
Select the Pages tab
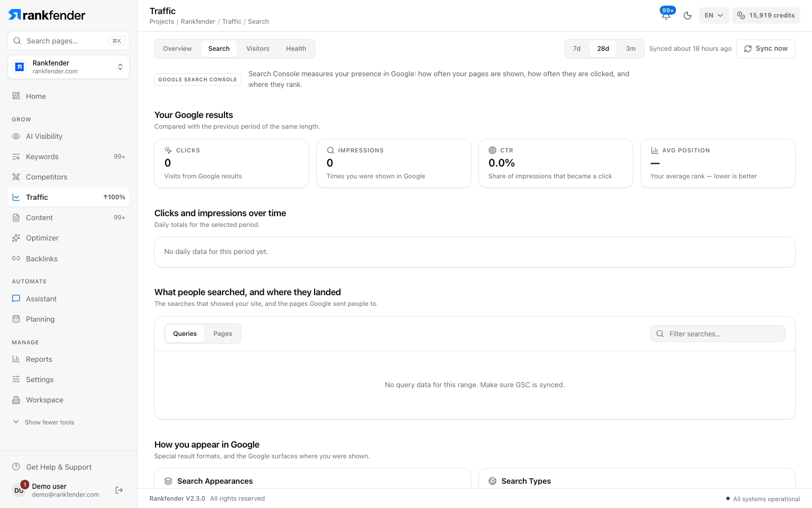coord(223,334)
